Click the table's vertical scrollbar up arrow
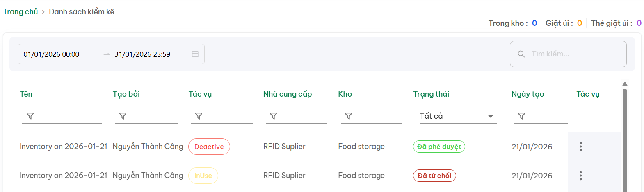The width and height of the screenshot is (644, 192). [625, 84]
